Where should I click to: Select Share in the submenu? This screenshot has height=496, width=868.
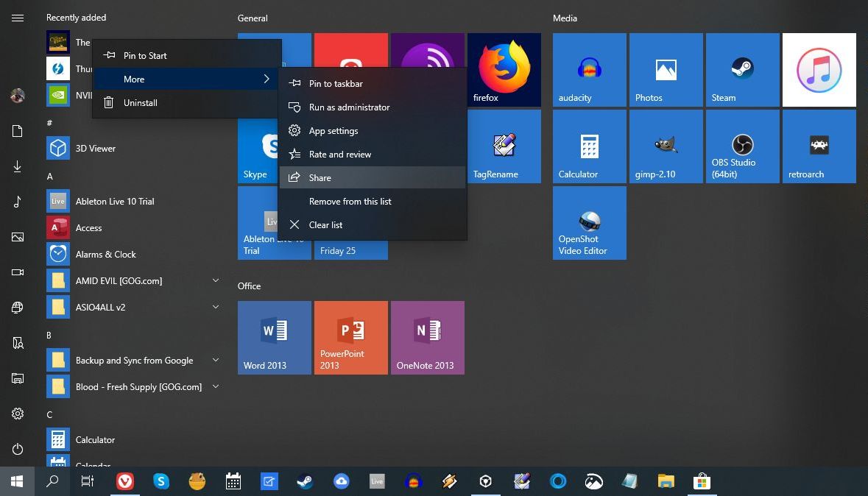pyautogui.click(x=373, y=177)
